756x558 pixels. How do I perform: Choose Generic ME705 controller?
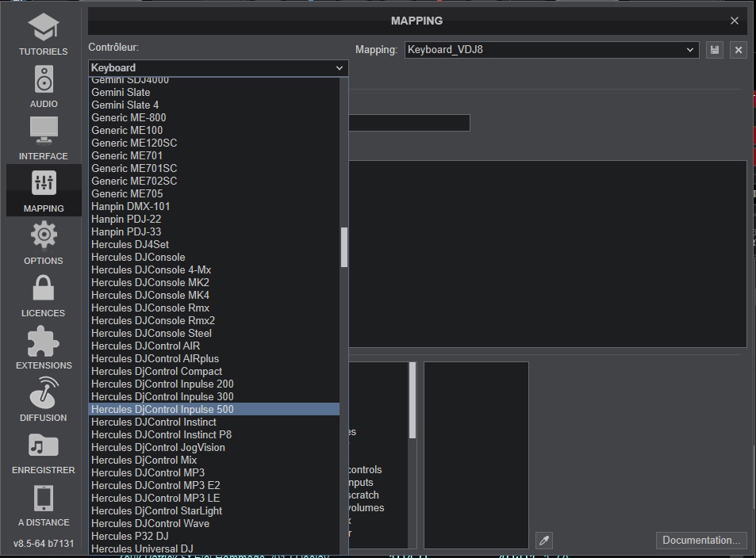tap(214, 193)
